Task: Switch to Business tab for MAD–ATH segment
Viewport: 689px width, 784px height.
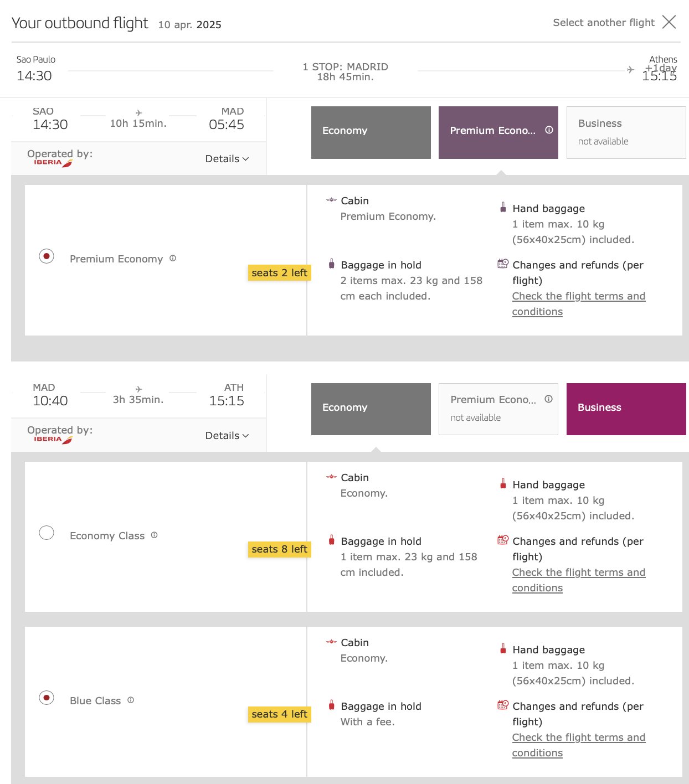Action: [x=626, y=409]
